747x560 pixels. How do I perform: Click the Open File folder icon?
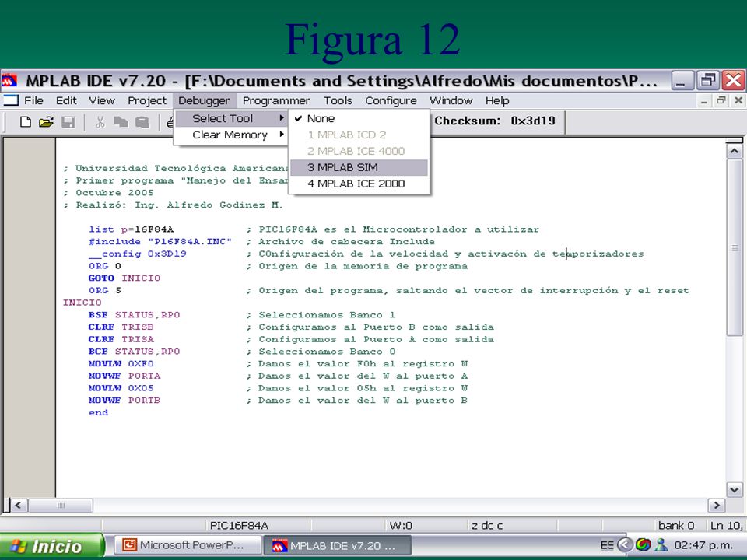pos(46,122)
